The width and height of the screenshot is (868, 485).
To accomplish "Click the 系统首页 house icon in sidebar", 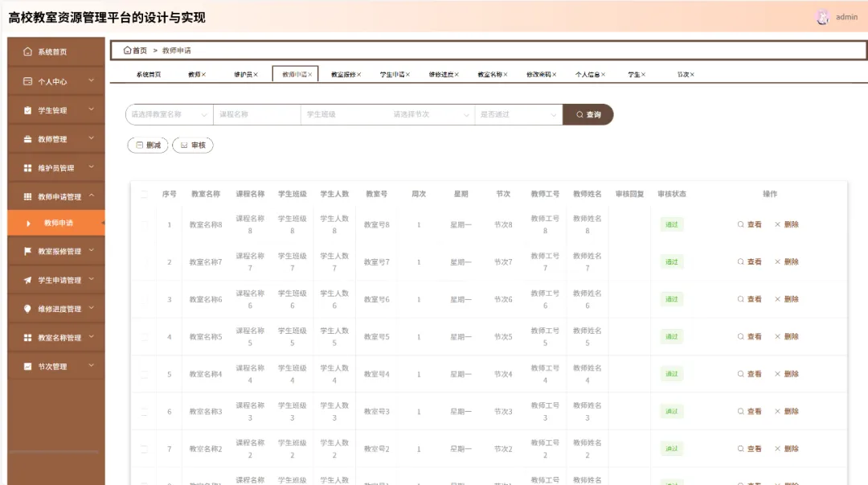I will 27,51.
